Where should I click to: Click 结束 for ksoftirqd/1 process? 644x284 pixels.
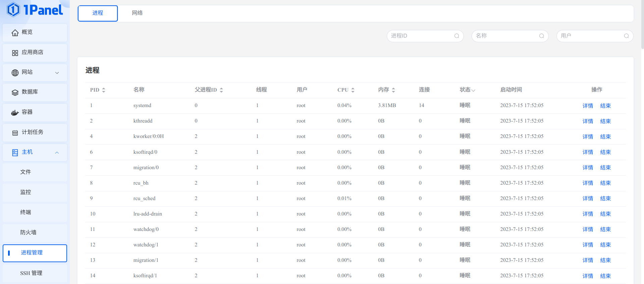click(x=605, y=276)
